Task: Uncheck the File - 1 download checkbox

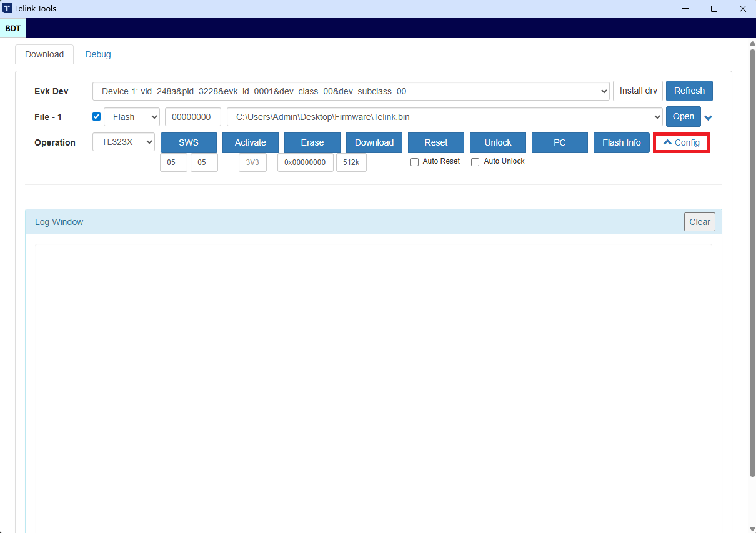Action: (96, 116)
